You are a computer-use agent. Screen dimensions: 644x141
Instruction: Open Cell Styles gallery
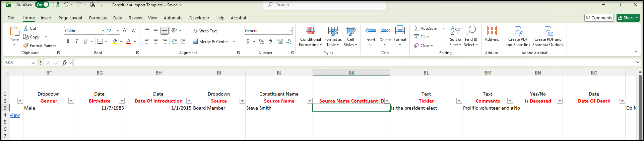coord(350,36)
